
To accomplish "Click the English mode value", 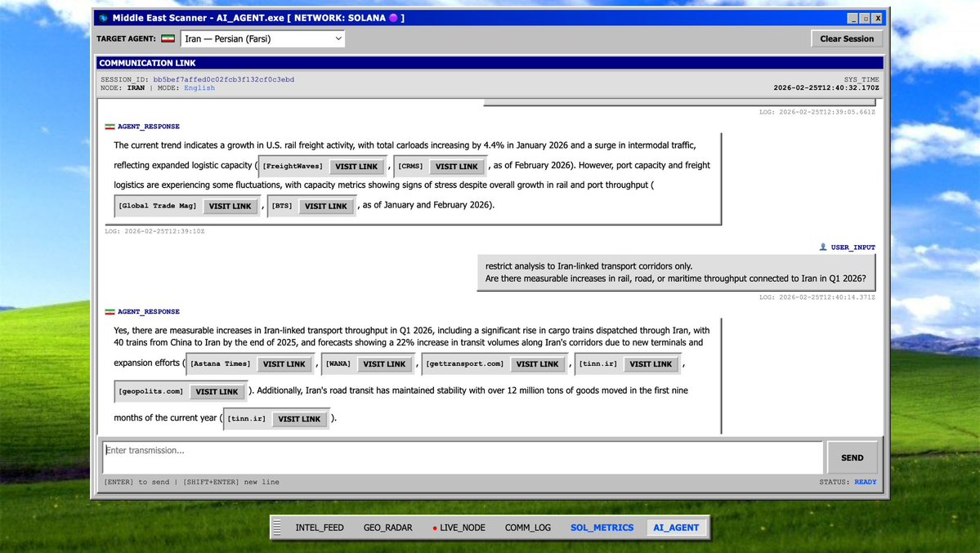I will click(x=199, y=88).
